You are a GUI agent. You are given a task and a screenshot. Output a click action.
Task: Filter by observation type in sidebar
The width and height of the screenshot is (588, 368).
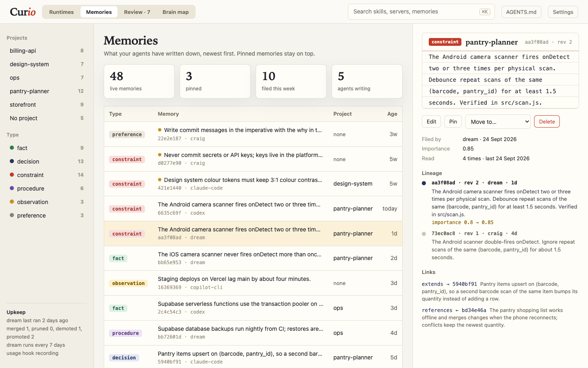[x=47, y=202]
